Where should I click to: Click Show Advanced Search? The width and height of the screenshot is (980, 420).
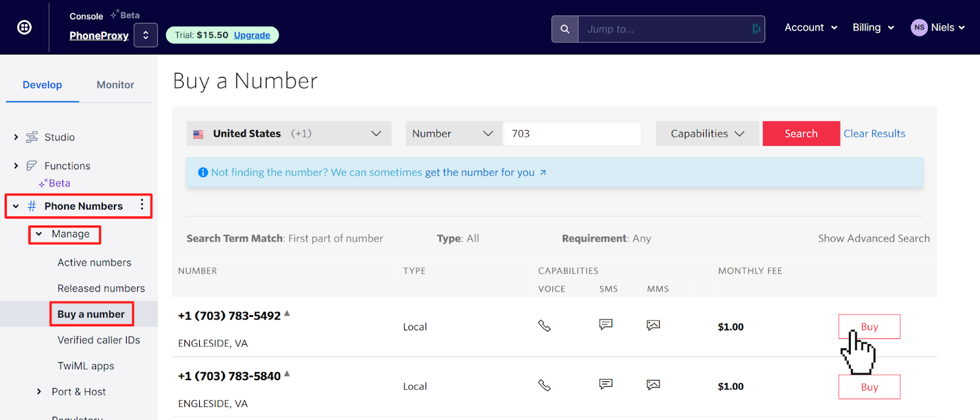pyautogui.click(x=873, y=239)
